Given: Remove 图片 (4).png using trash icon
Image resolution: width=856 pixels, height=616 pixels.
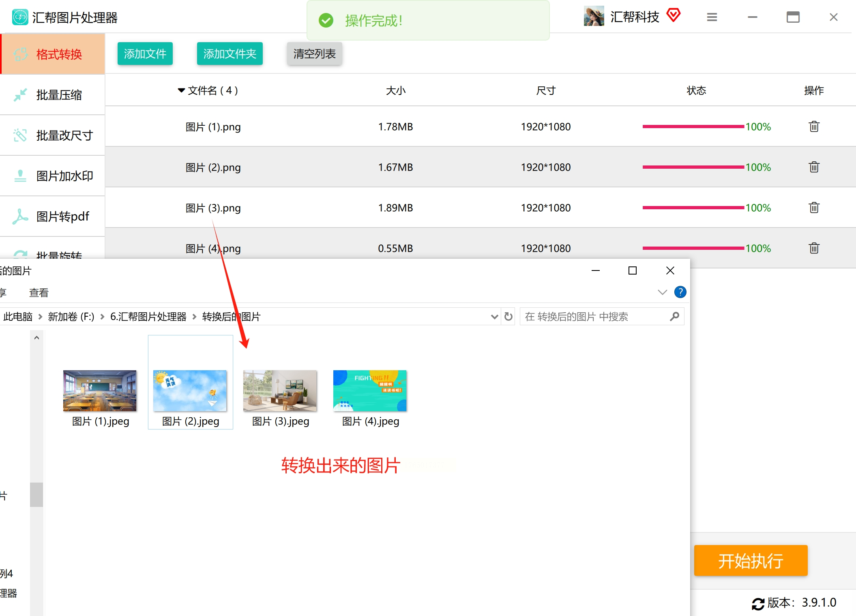Looking at the screenshot, I should point(814,248).
